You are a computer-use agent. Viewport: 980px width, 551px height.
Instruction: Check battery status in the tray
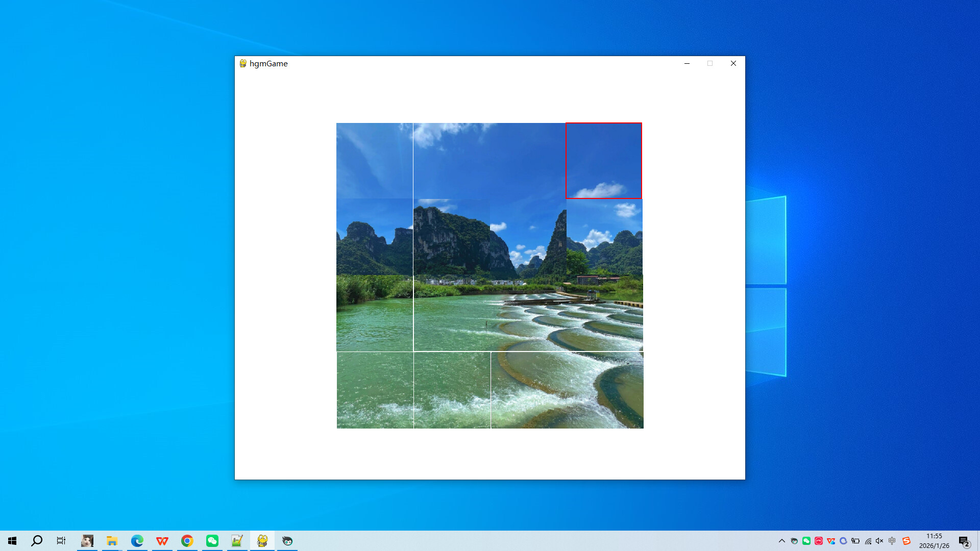pos(855,540)
